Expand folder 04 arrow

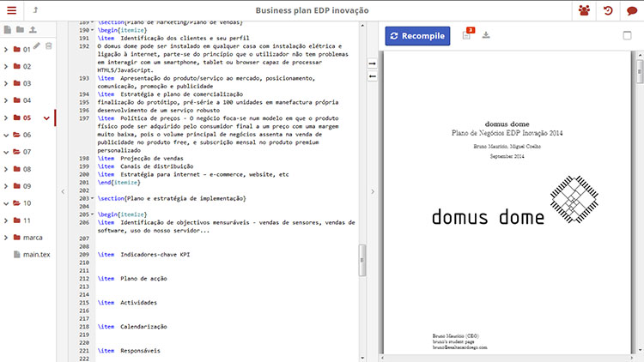(x=6, y=100)
